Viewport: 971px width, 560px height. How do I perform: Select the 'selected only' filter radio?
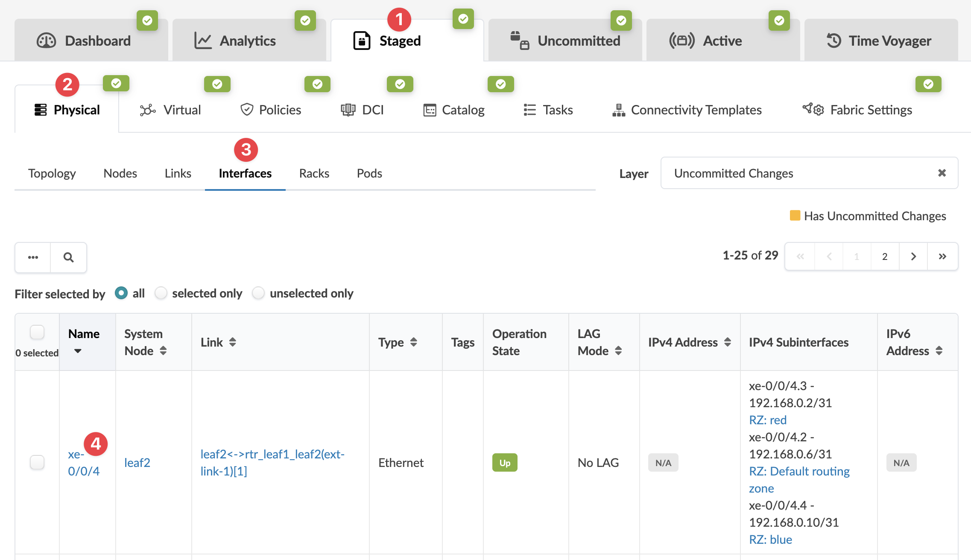(161, 293)
